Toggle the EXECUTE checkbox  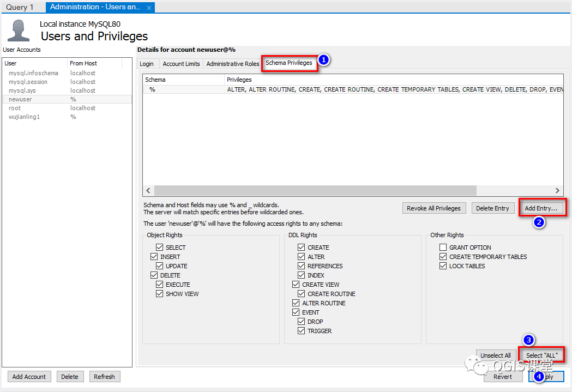(159, 285)
